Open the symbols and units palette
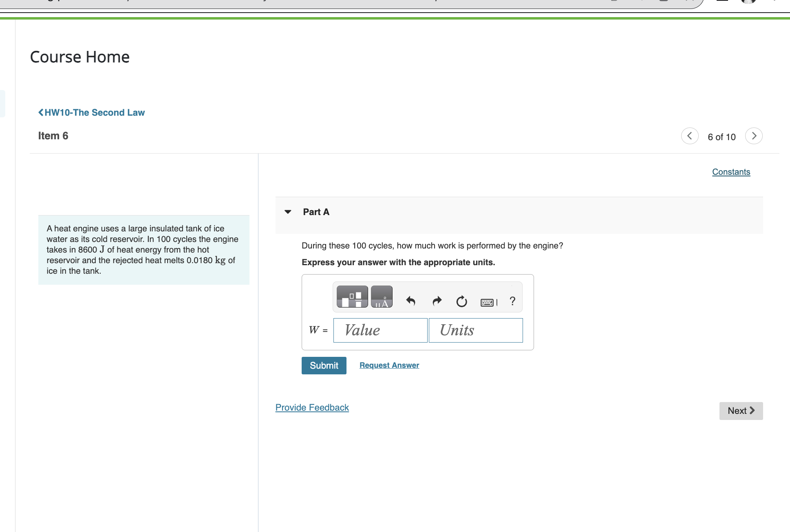This screenshot has width=790, height=532. [x=382, y=297]
